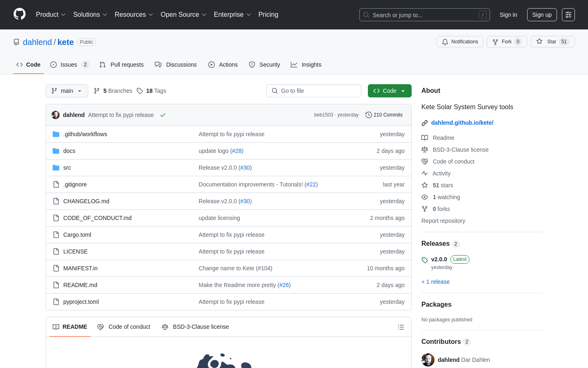The height and width of the screenshot is (368, 588).
Task: Open the + 1 release link
Action: click(x=435, y=282)
